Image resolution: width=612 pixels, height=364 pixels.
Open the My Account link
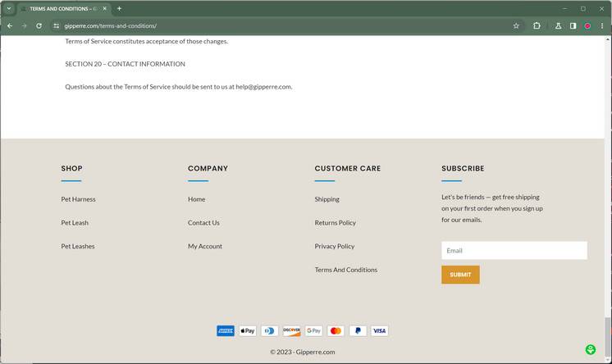pos(205,246)
